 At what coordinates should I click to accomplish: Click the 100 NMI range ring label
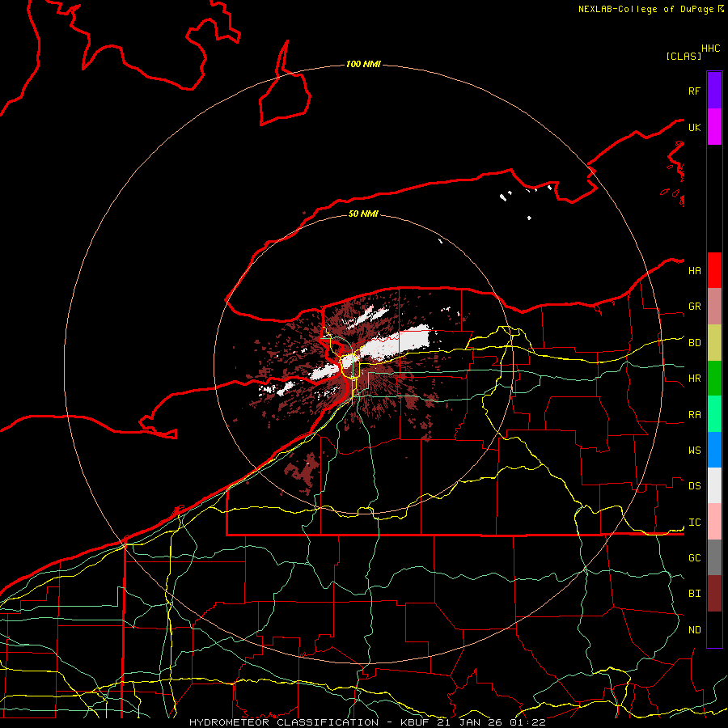coord(363,64)
